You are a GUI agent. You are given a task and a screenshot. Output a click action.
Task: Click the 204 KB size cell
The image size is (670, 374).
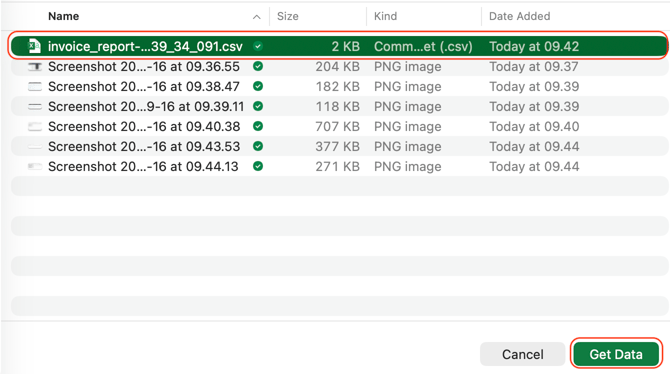(x=338, y=66)
